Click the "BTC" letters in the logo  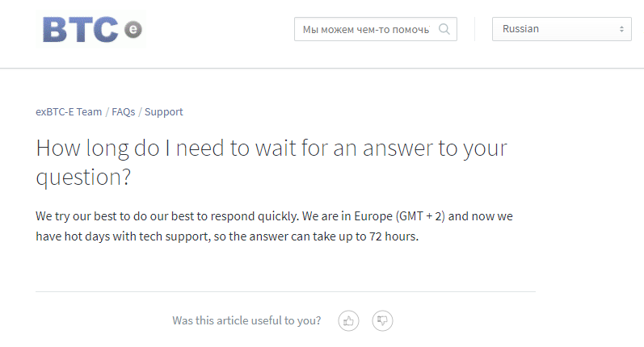(81, 31)
